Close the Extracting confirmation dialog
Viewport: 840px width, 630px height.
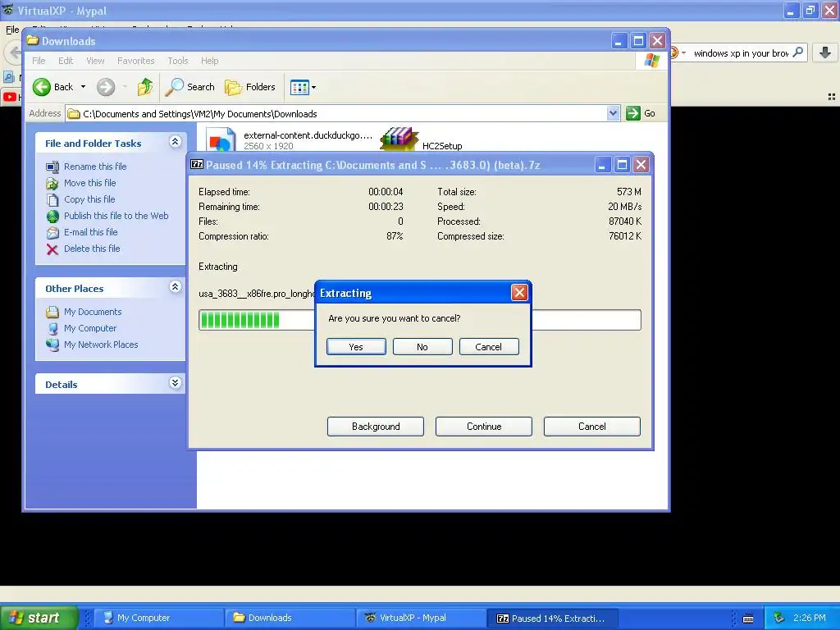(519, 293)
